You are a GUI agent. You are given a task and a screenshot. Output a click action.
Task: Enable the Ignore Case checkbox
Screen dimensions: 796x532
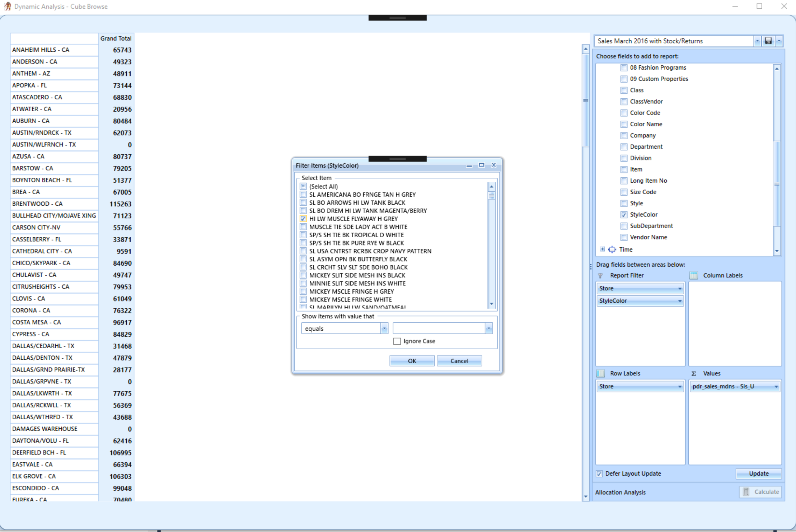pyautogui.click(x=397, y=341)
